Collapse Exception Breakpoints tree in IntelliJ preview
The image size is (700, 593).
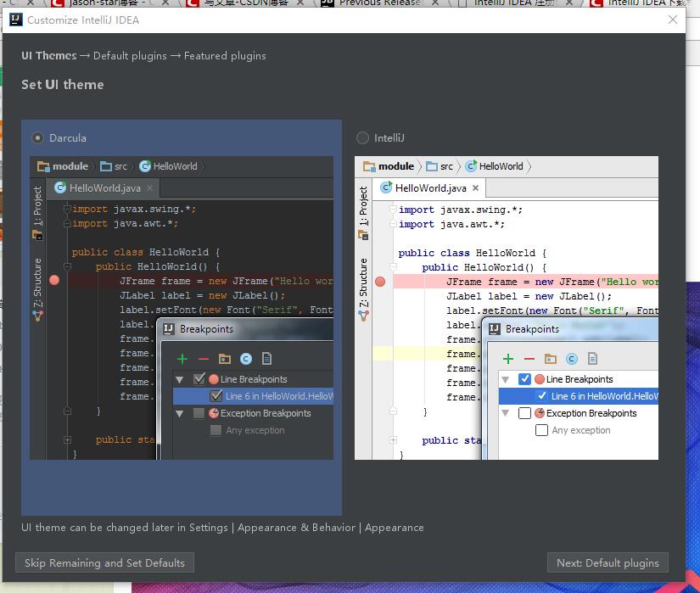click(x=506, y=414)
